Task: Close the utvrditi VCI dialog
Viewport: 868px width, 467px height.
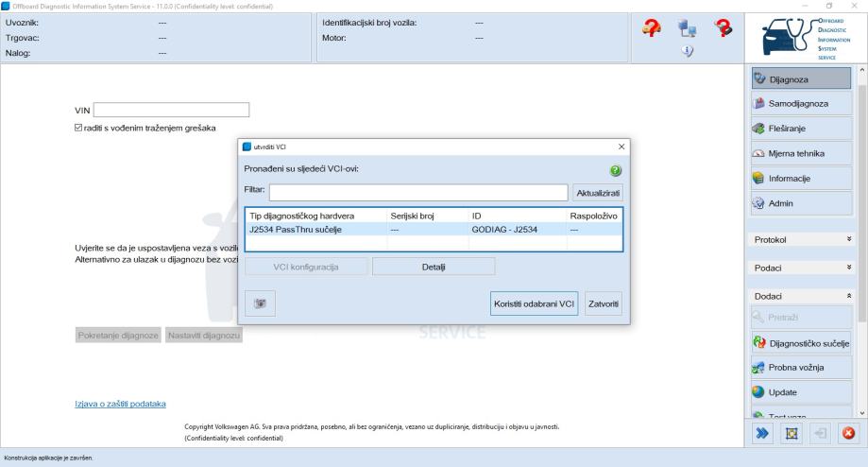Action: (x=621, y=147)
